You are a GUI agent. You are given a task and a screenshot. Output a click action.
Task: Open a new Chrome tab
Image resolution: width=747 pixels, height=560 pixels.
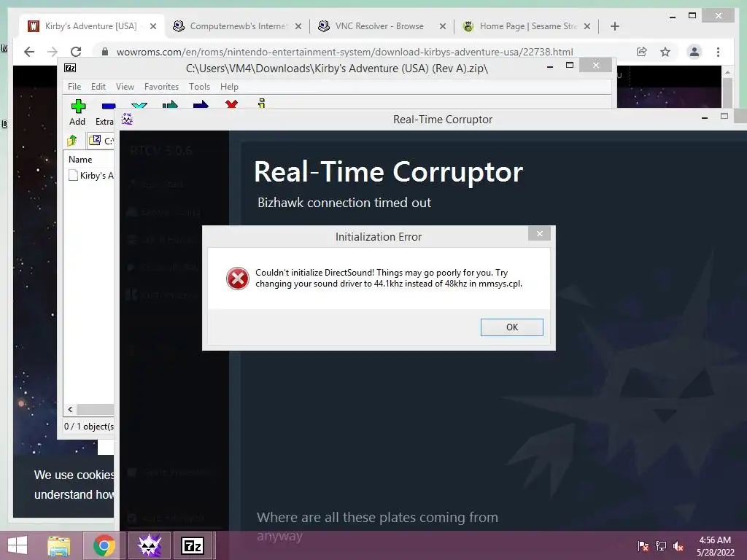(614, 26)
